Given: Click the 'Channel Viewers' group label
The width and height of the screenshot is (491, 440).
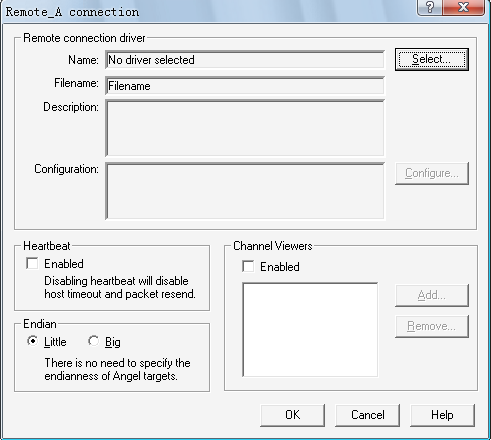Looking at the screenshot, I should tap(273, 246).
